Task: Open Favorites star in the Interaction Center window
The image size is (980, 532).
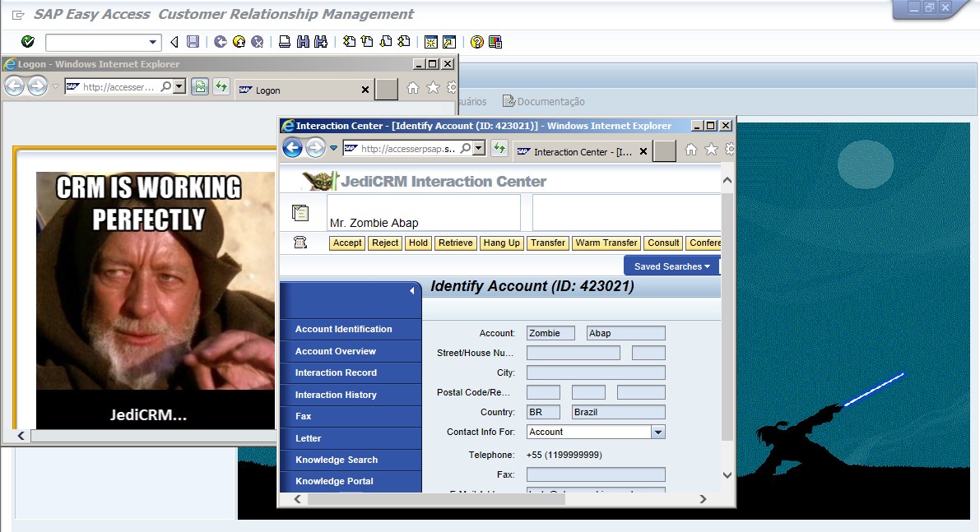Action: click(711, 149)
